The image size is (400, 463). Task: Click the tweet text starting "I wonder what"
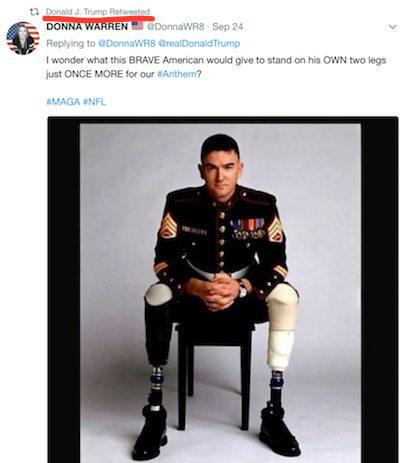click(216, 67)
